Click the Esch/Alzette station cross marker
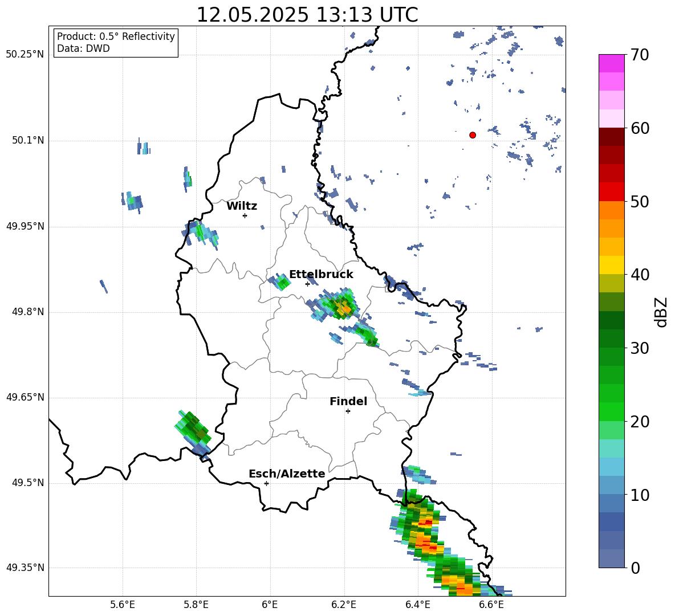This screenshot has height=616, width=675. click(x=266, y=483)
